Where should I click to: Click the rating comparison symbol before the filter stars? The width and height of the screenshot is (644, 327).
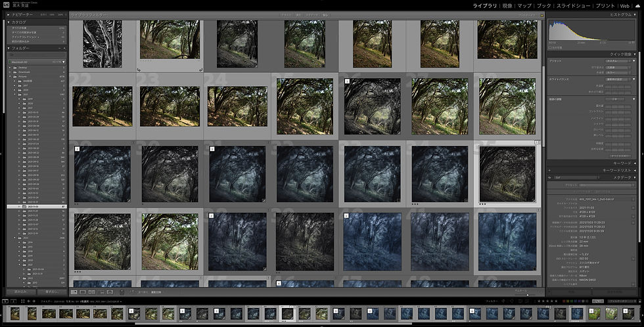tap(535, 301)
